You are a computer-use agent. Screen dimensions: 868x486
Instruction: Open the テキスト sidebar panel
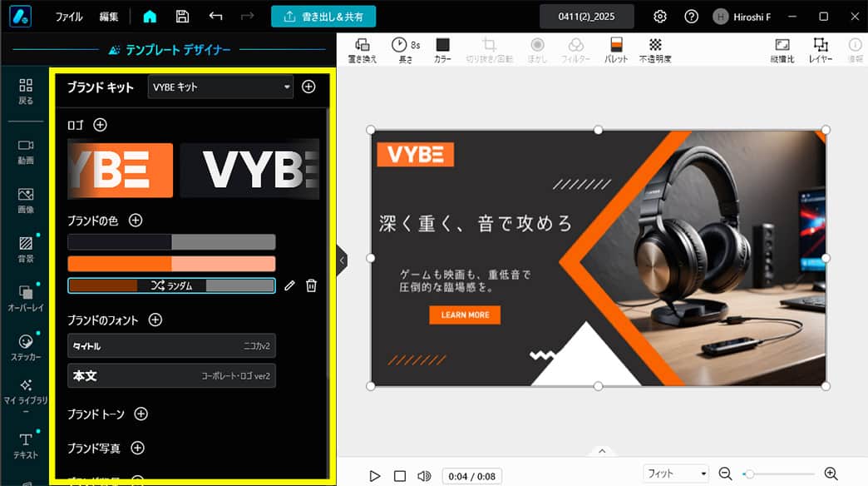[x=26, y=446]
